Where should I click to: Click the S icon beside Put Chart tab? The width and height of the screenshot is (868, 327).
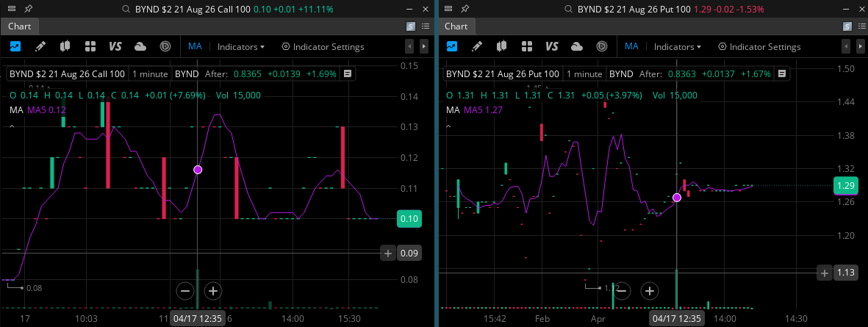coord(847,26)
